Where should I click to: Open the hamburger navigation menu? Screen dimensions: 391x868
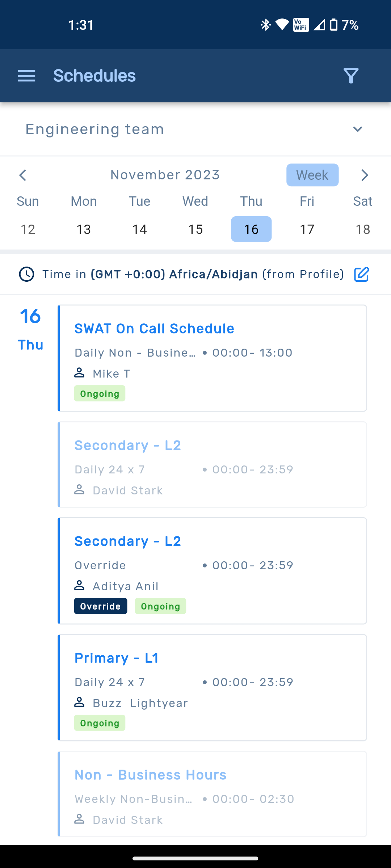(26, 76)
